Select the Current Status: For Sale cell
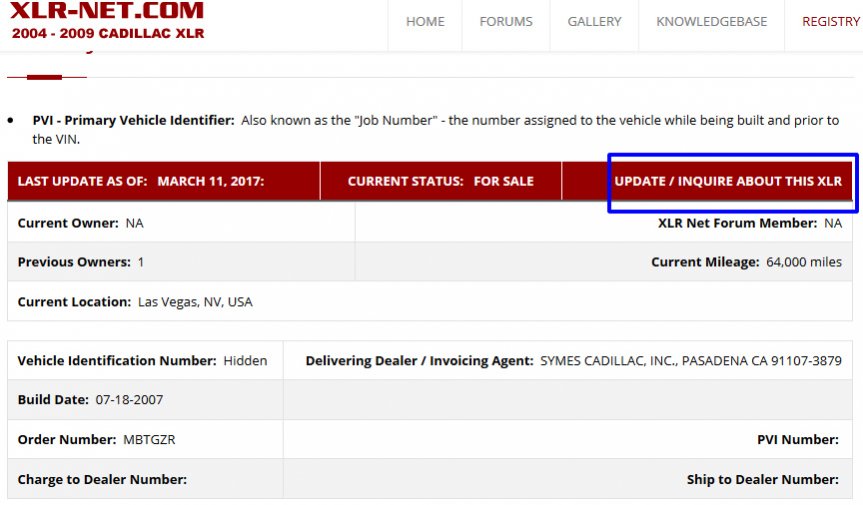The height and width of the screenshot is (505, 863). click(x=440, y=181)
